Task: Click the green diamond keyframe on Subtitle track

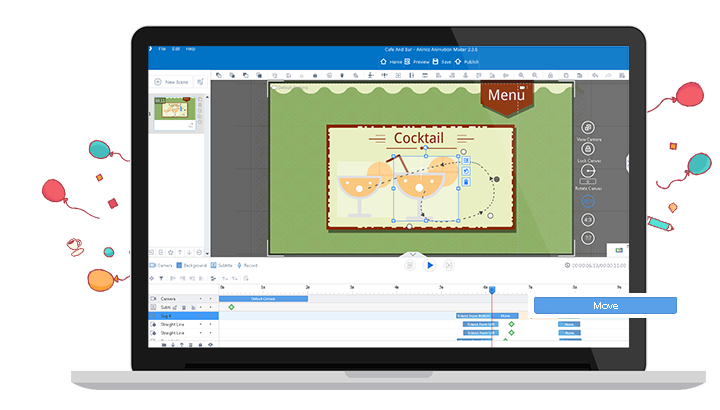Action: tap(231, 307)
